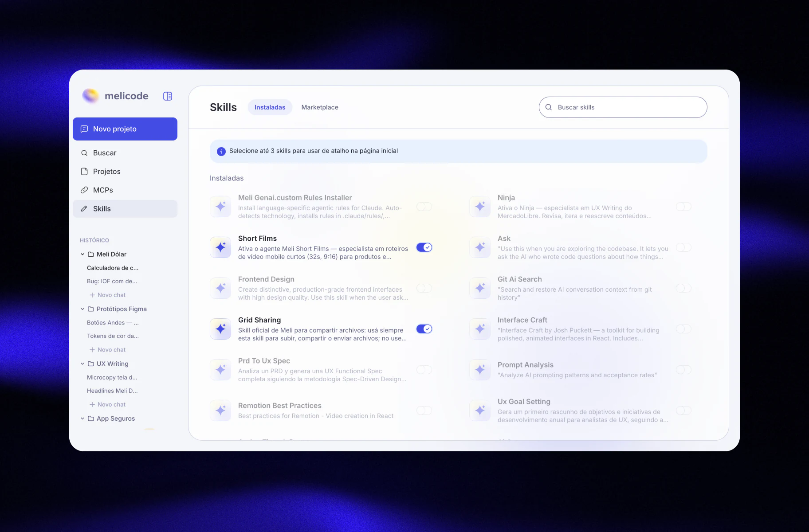Image resolution: width=809 pixels, height=532 pixels.
Task: Open the Microcopy tela d... chat
Action: point(112,378)
